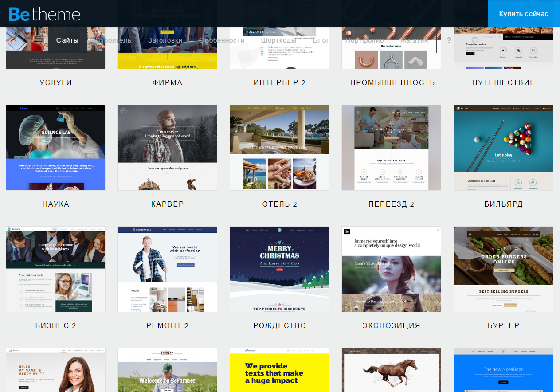Image resolution: width=560 pixels, height=392 pixels.
Task: Click the ФИРМА caption
Action: pyautogui.click(x=168, y=82)
